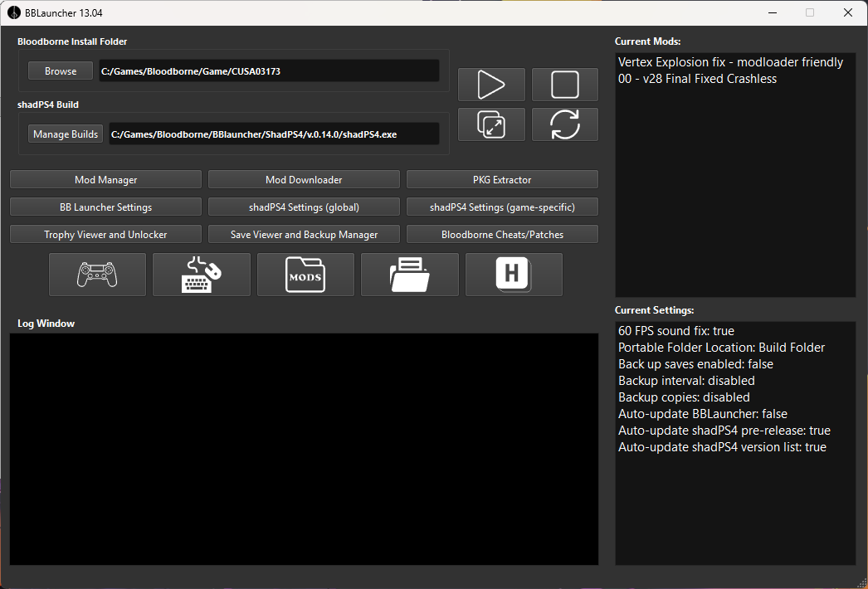Open the folder with documents icon
This screenshot has width=868, height=589.
(410, 275)
